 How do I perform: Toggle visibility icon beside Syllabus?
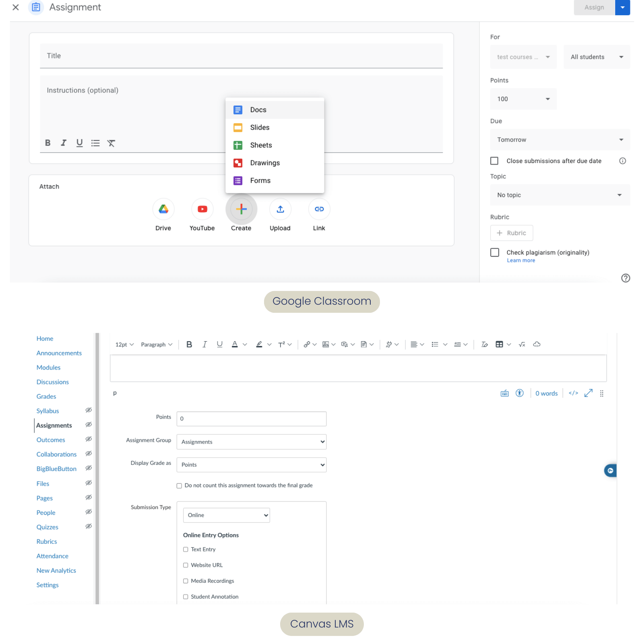pyautogui.click(x=89, y=410)
